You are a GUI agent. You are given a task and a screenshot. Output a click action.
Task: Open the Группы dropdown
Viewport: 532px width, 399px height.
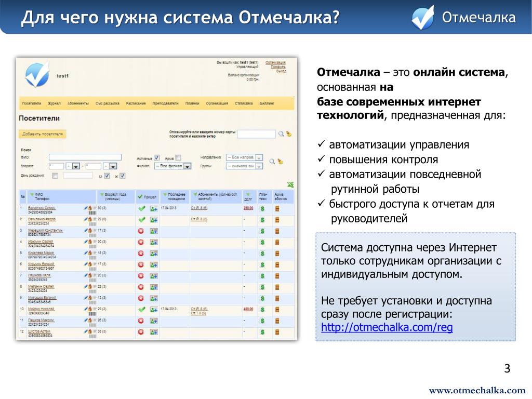pos(244,166)
